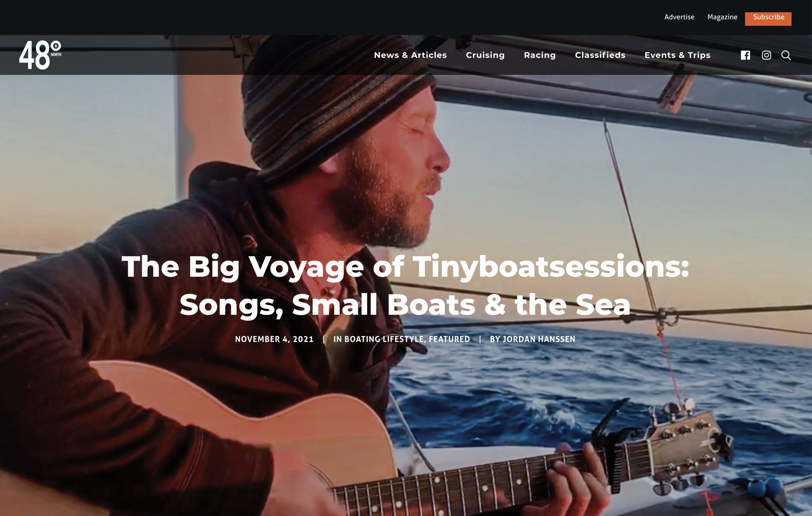
Task: Open the Cruising menu item
Action: point(485,55)
